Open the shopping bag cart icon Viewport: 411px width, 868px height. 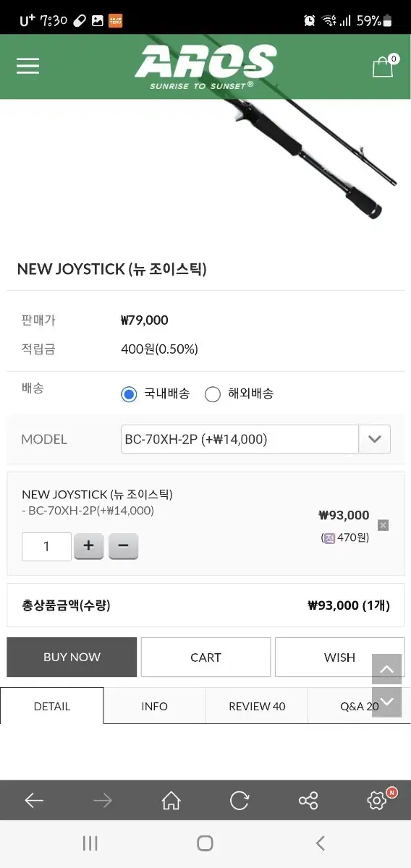click(x=384, y=66)
